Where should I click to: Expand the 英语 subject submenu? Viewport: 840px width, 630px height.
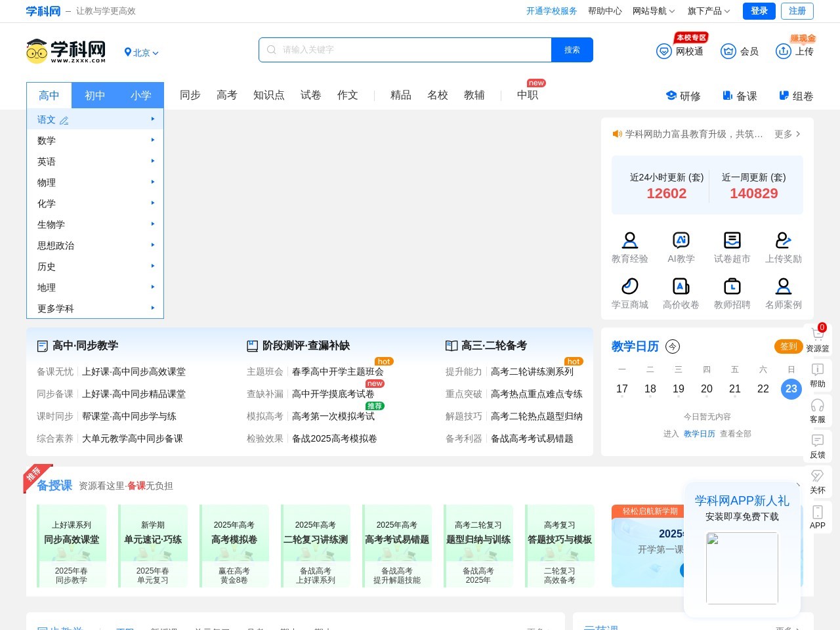[153, 161]
